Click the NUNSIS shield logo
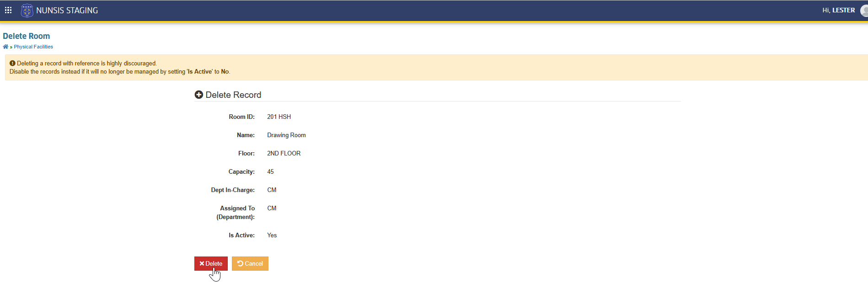Image resolution: width=868 pixels, height=294 pixels. (27, 11)
